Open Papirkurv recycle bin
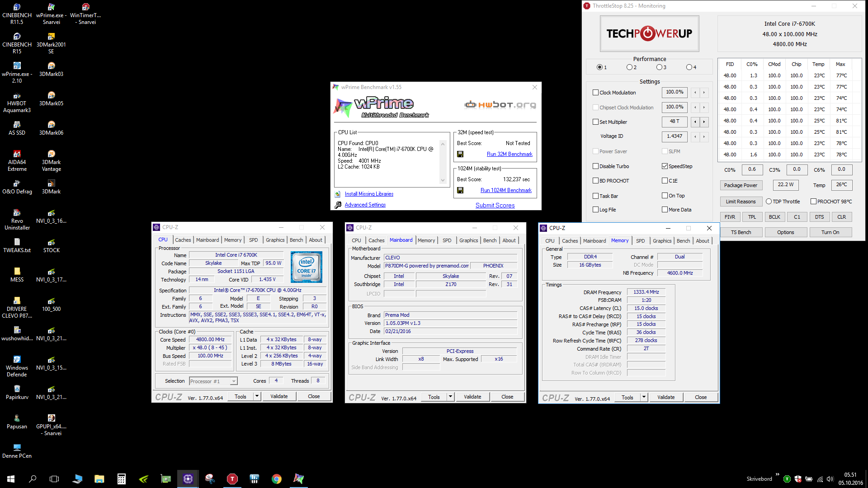868x488 pixels. (x=17, y=392)
